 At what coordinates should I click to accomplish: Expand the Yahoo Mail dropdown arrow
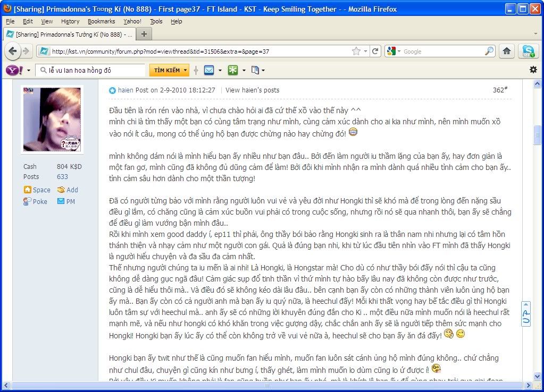point(220,70)
